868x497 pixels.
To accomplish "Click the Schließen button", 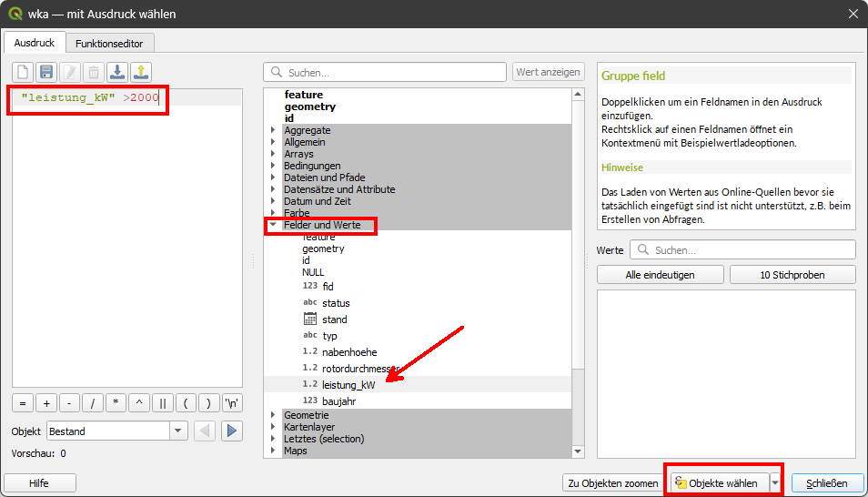I will pos(827,483).
